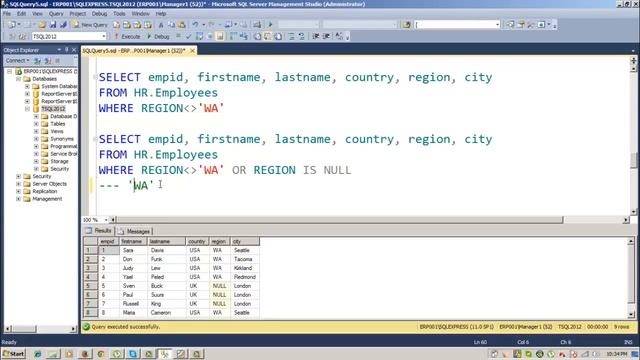Image resolution: width=640 pixels, height=360 pixels.
Task: Click the collapse toggle beside first SELECT
Action: coord(95,77)
